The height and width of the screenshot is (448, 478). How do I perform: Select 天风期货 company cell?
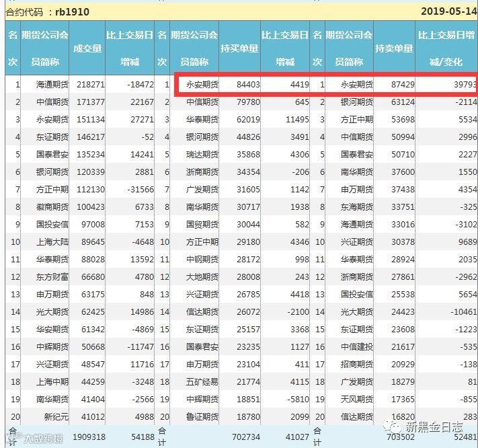pyautogui.click(x=357, y=399)
